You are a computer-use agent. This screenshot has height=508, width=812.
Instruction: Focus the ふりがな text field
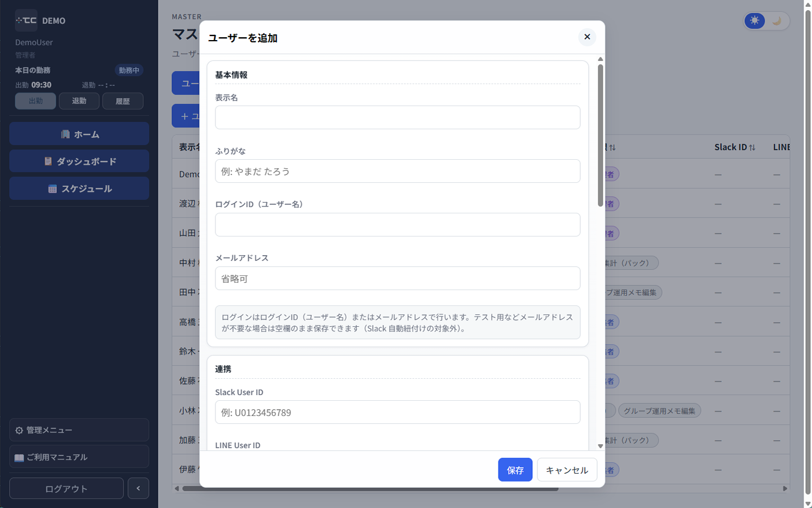click(398, 171)
